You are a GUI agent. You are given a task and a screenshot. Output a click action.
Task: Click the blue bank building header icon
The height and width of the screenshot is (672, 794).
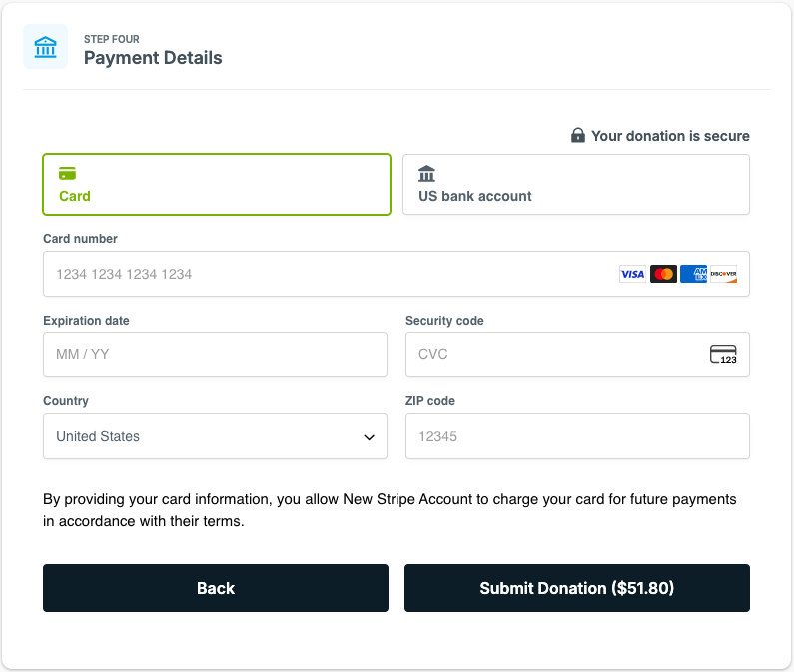pos(45,47)
